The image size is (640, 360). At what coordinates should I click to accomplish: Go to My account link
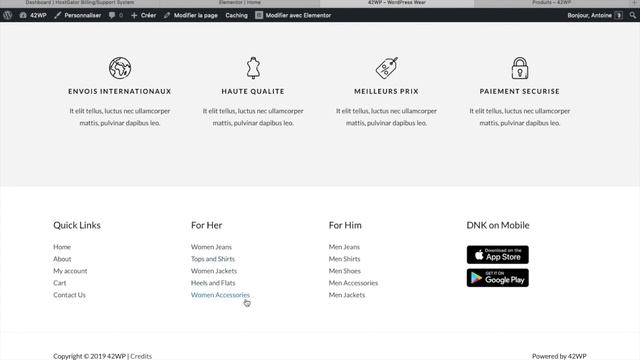(x=70, y=271)
